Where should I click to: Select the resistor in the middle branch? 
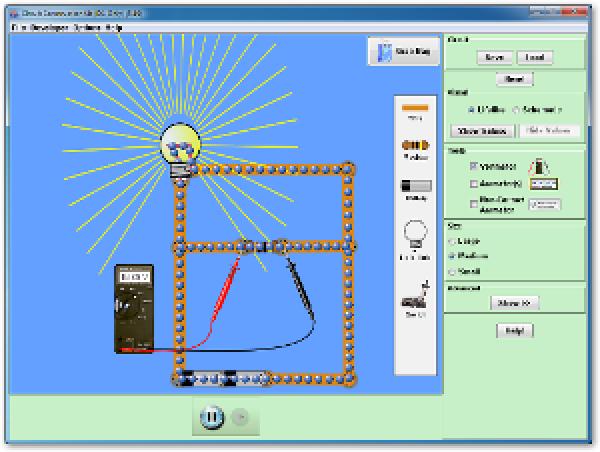261,246
